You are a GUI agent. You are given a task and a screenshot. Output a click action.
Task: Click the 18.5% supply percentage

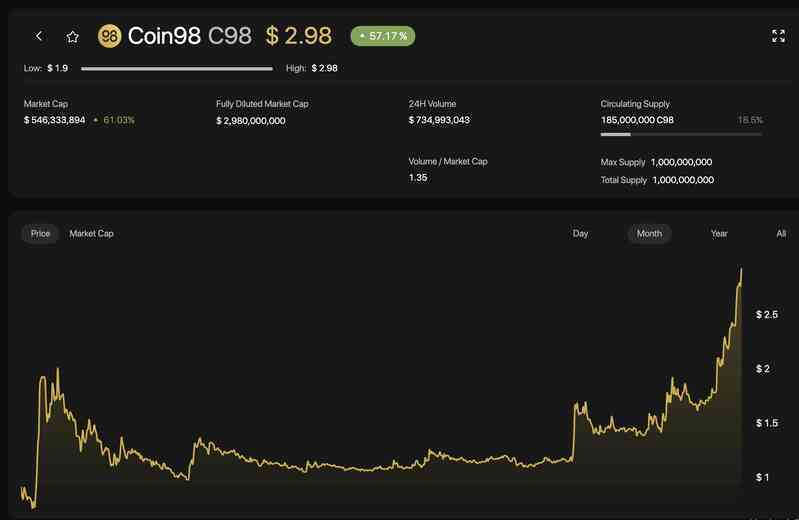pyautogui.click(x=750, y=120)
